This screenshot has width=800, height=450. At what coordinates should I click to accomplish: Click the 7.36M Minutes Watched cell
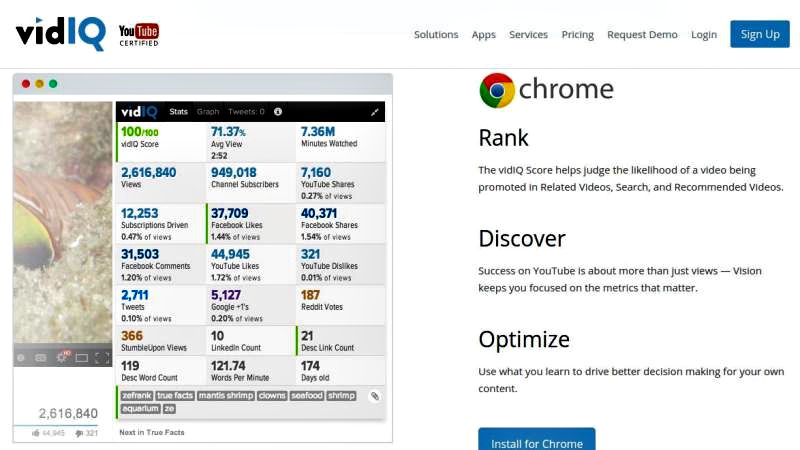[x=341, y=142]
